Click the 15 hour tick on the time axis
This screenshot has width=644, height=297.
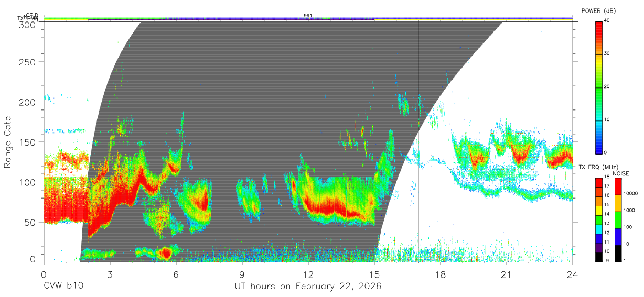click(374, 274)
